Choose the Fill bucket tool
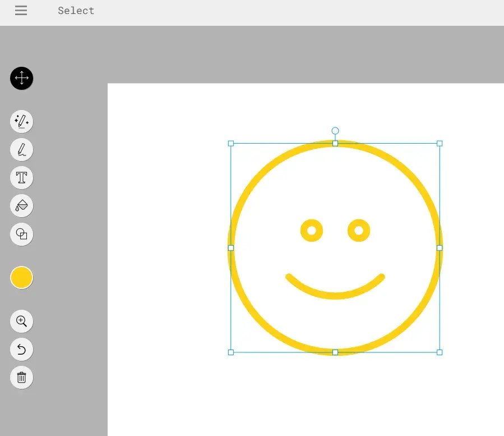 [21, 205]
